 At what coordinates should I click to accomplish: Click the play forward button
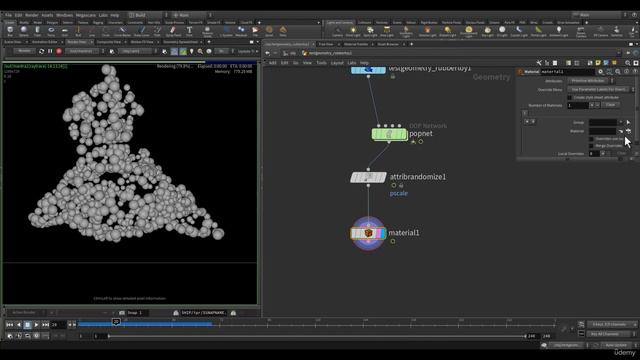click(36, 325)
